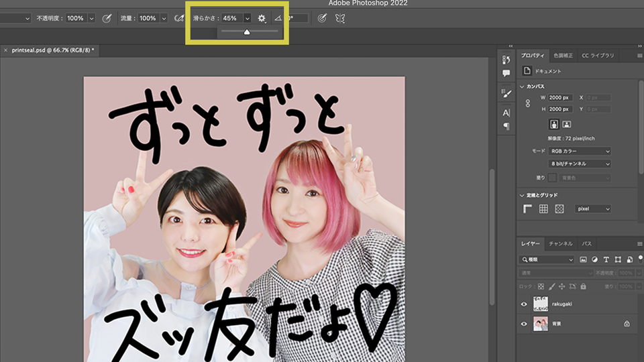Open Character panel icon
Viewport: 644px width, 362px height.
click(x=506, y=113)
